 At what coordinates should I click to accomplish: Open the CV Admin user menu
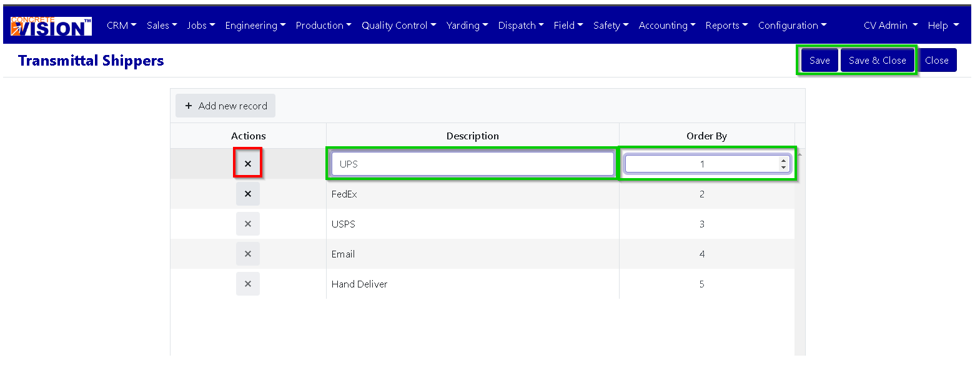click(x=891, y=26)
